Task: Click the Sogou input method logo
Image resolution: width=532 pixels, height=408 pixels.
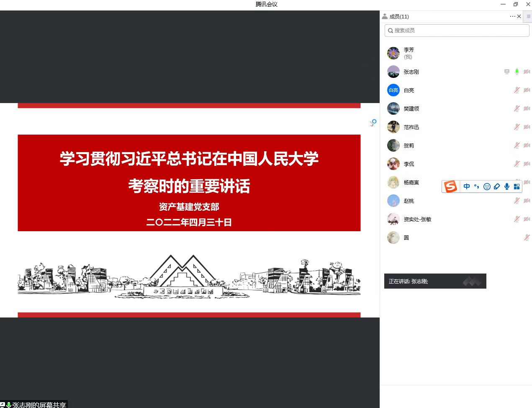Action: click(x=450, y=186)
